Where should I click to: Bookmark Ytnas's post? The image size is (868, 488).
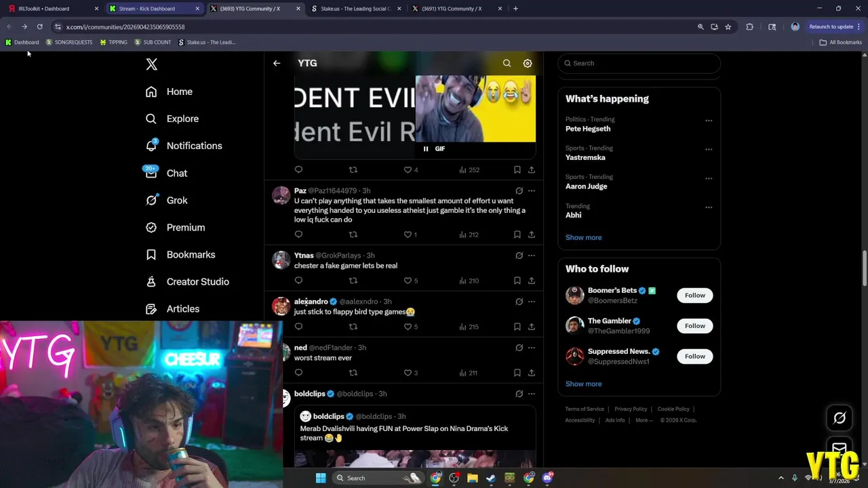tap(517, 281)
